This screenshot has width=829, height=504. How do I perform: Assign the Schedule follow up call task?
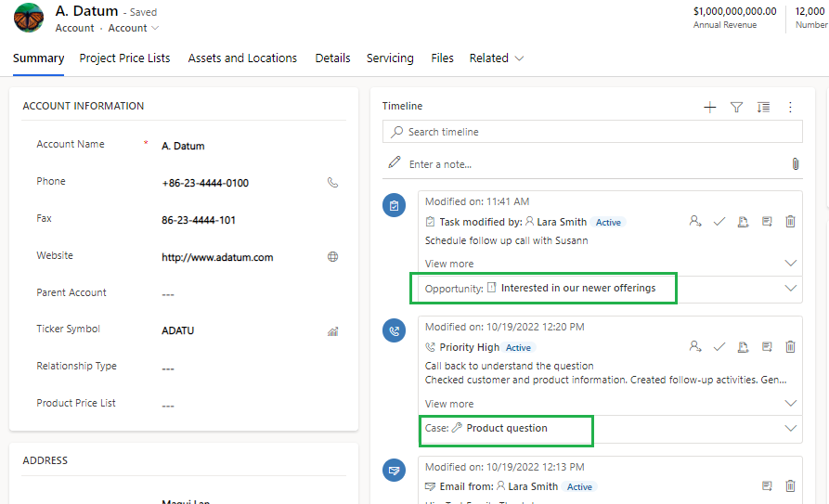tap(695, 222)
